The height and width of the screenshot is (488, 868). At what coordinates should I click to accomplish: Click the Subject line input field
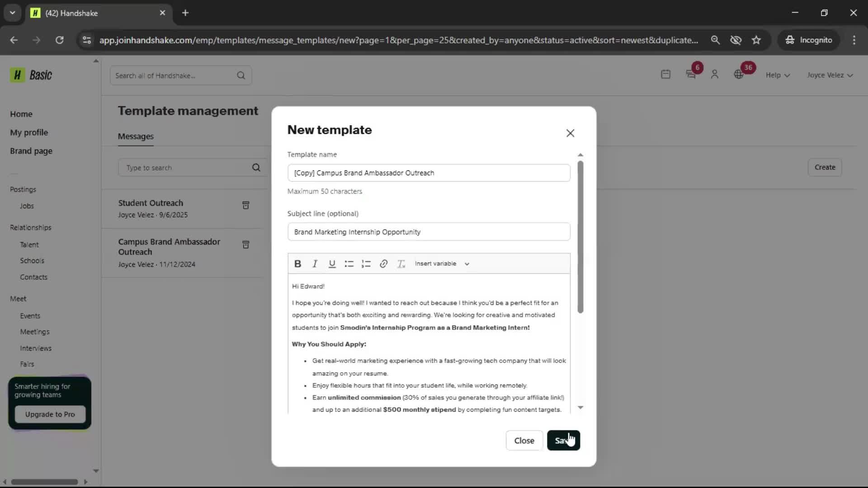tap(429, 232)
